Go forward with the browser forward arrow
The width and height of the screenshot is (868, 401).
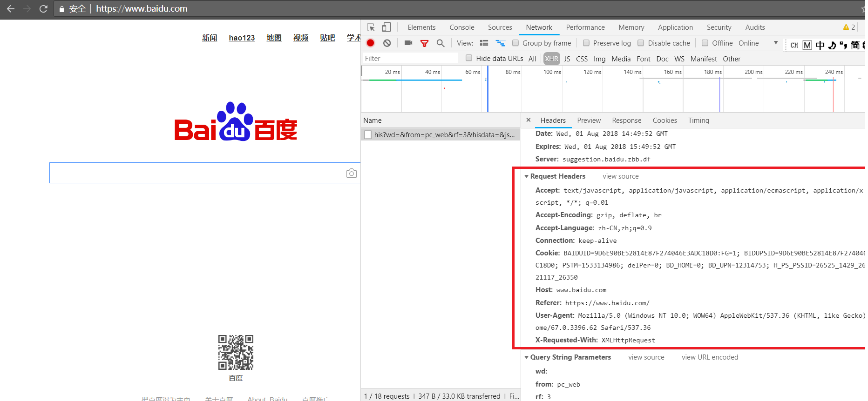(27, 9)
